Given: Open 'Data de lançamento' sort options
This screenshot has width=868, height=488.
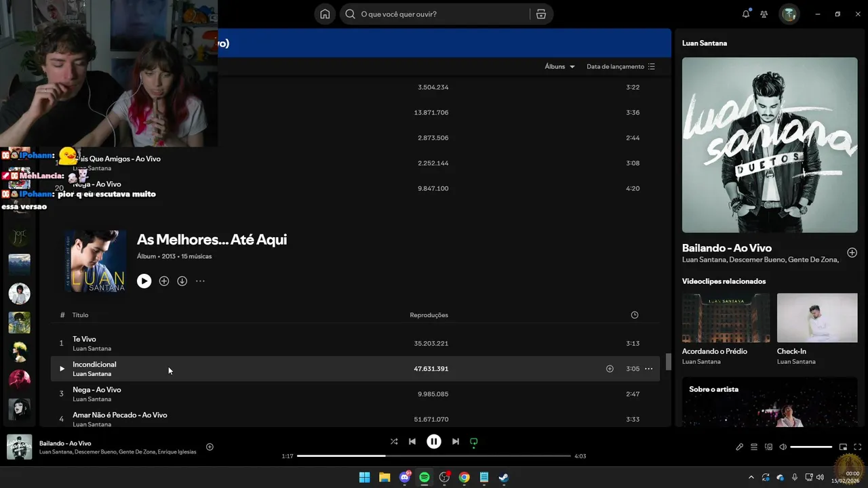Looking at the screenshot, I should pyautogui.click(x=620, y=66).
